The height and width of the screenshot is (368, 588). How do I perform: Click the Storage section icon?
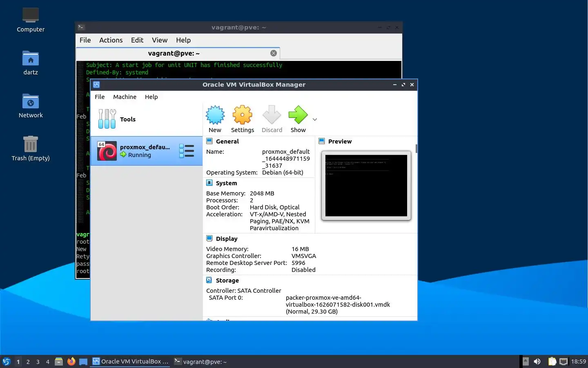click(x=209, y=280)
